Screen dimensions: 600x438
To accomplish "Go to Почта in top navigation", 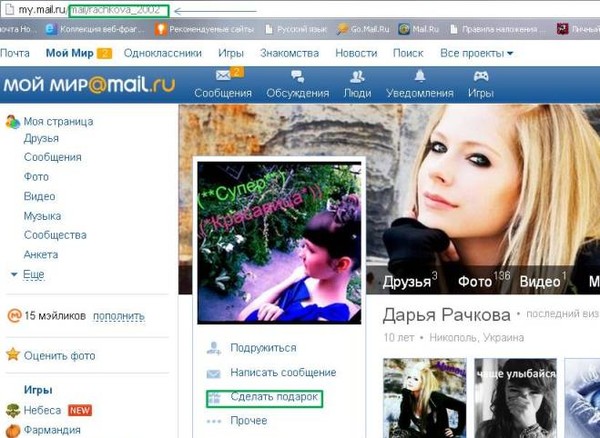I will [15, 53].
